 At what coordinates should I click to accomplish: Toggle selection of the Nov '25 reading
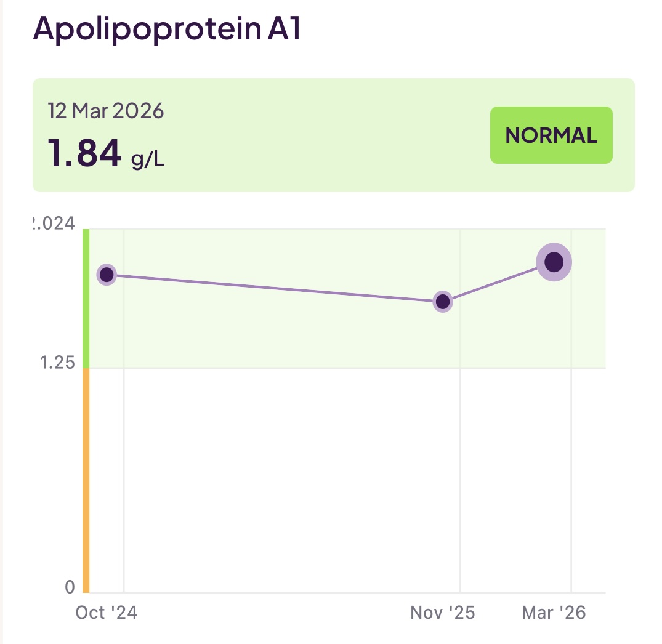point(443,301)
